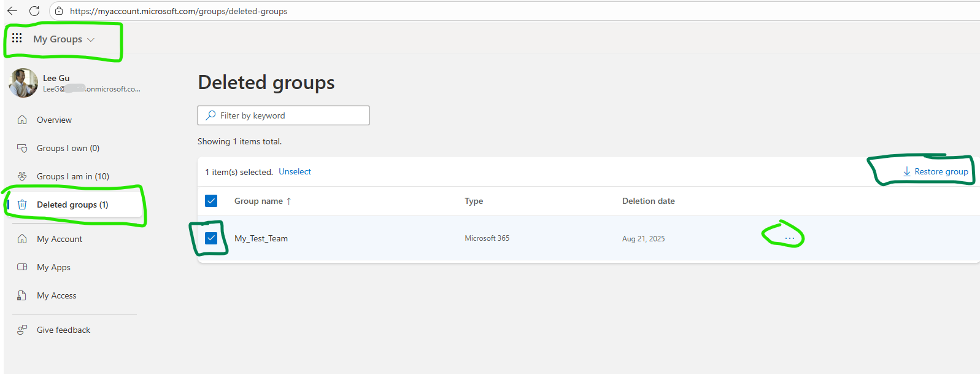This screenshot has width=980, height=374.
Task: Click the My Account home icon
Action: [x=22, y=239]
